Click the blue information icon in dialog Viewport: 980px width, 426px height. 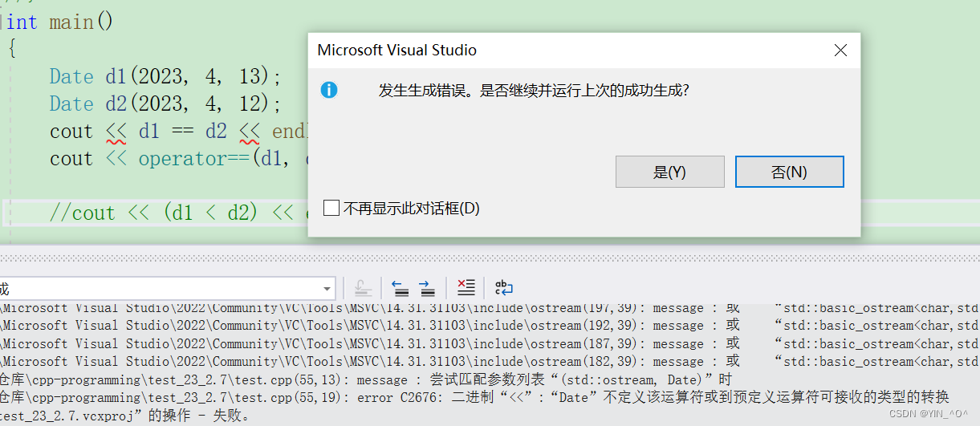pos(329,90)
